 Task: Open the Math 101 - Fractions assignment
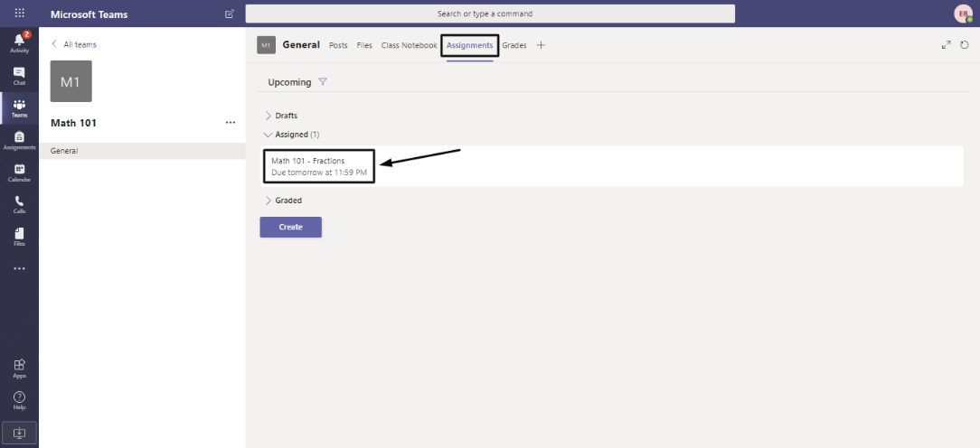click(611, 166)
